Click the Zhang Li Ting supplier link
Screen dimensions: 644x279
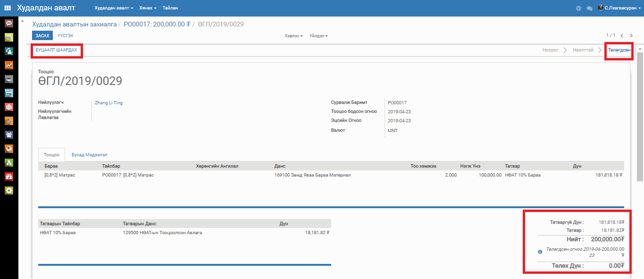(109, 102)
